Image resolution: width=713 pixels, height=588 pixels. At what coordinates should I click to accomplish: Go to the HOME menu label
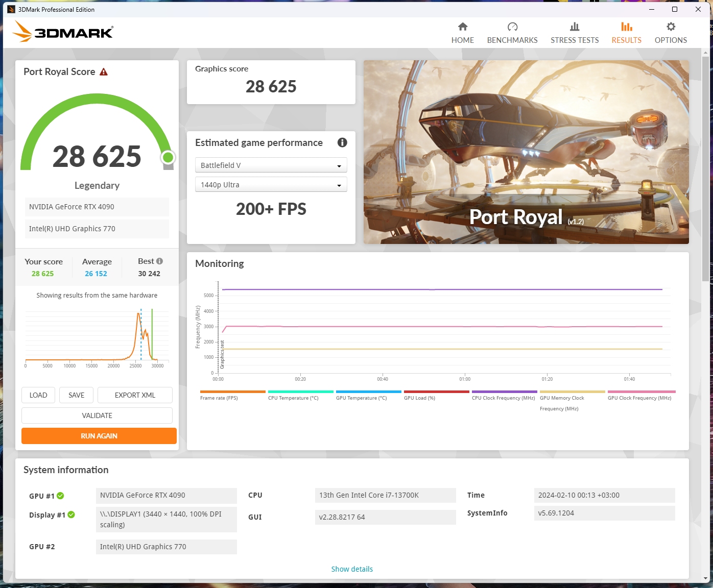[463, 40]
